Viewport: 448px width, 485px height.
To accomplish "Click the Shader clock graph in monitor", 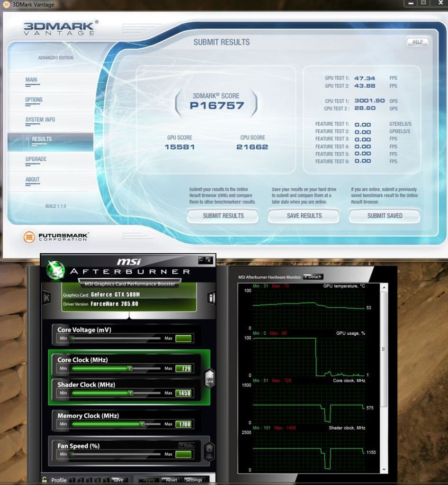I will click(309, 451).
